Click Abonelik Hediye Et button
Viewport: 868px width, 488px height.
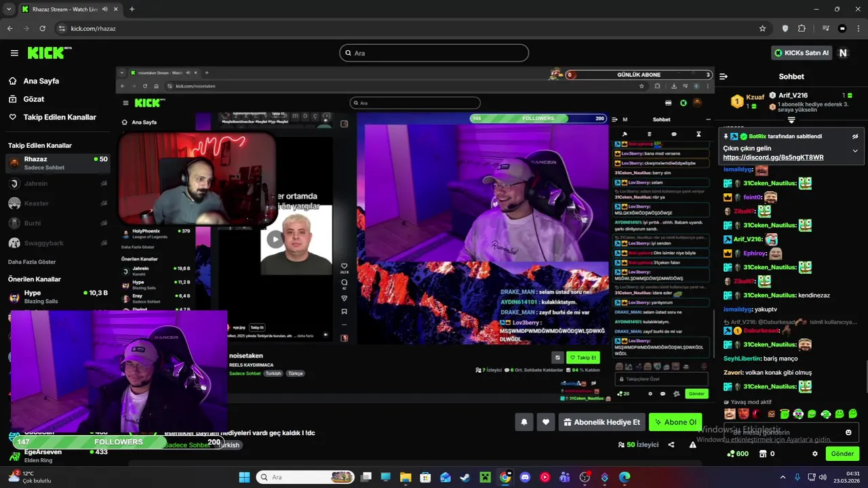[601, 422]
